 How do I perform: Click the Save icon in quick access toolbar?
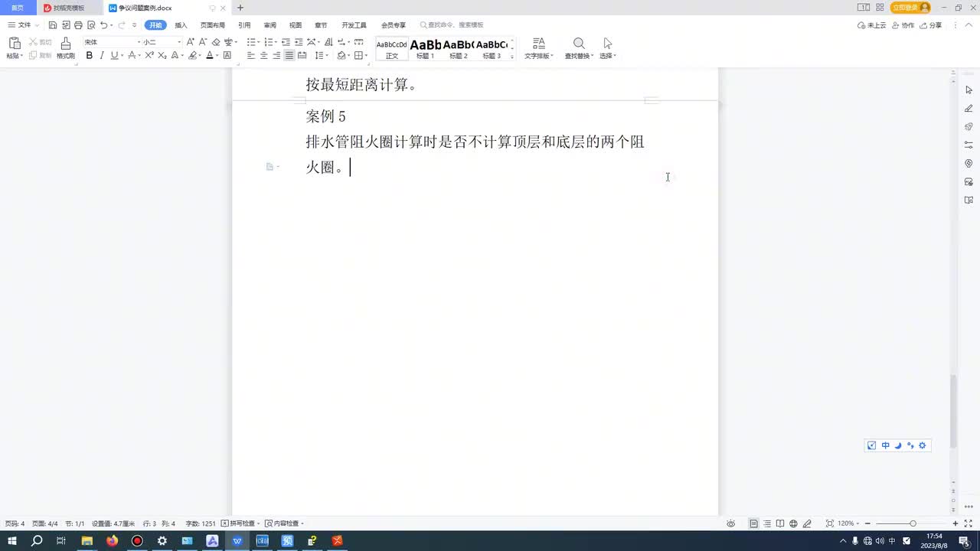click(x=53, y=25)
